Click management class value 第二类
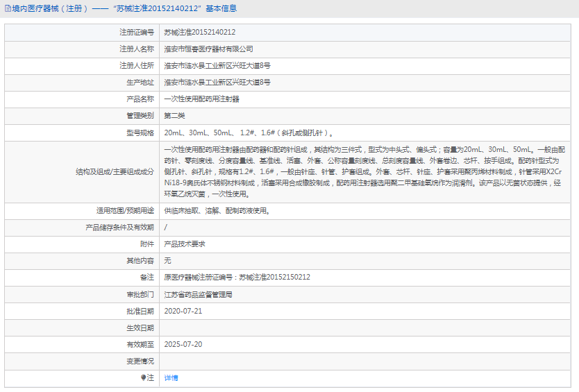This screenshot has width=579, height=392. pos(174,116)
